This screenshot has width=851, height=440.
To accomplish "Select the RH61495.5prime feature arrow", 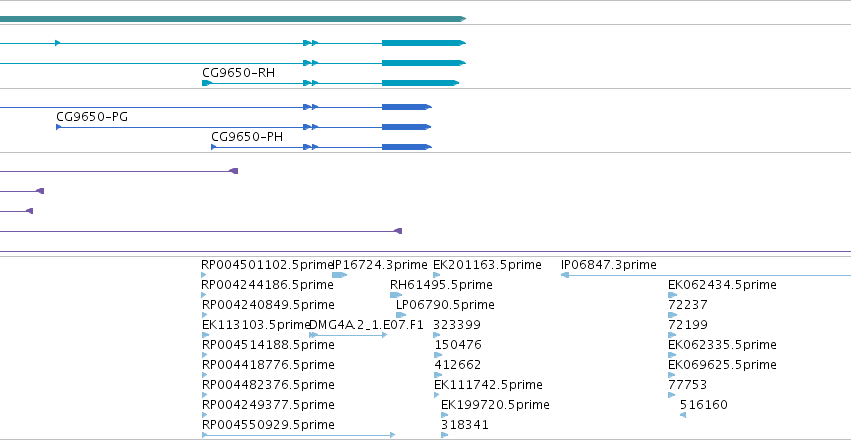I will (x=396, y=295).
